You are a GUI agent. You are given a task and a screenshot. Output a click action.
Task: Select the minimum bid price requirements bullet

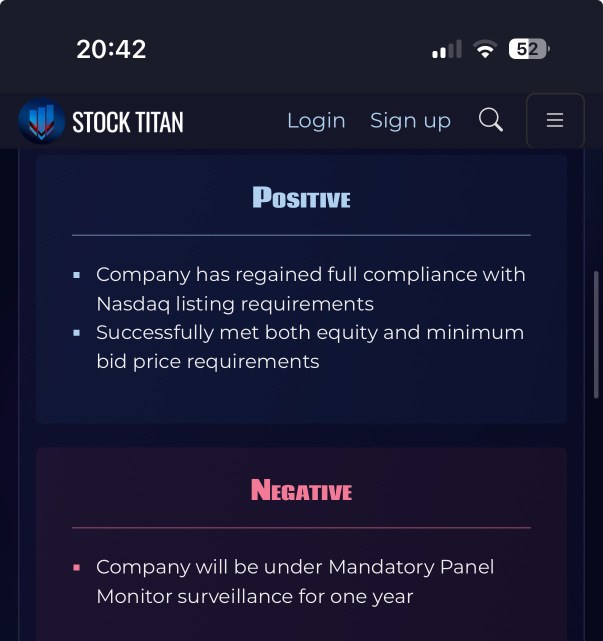[310, 347]
